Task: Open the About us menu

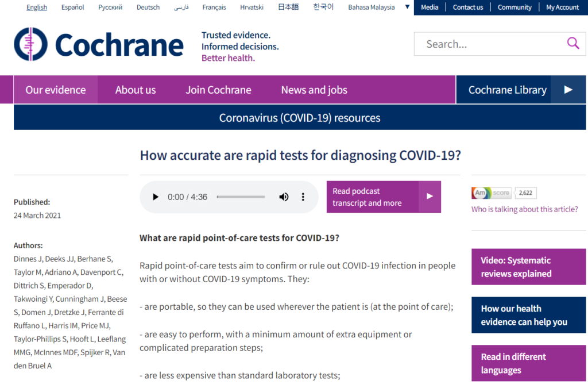Action: pyautogui.click(x=136, y=90)
